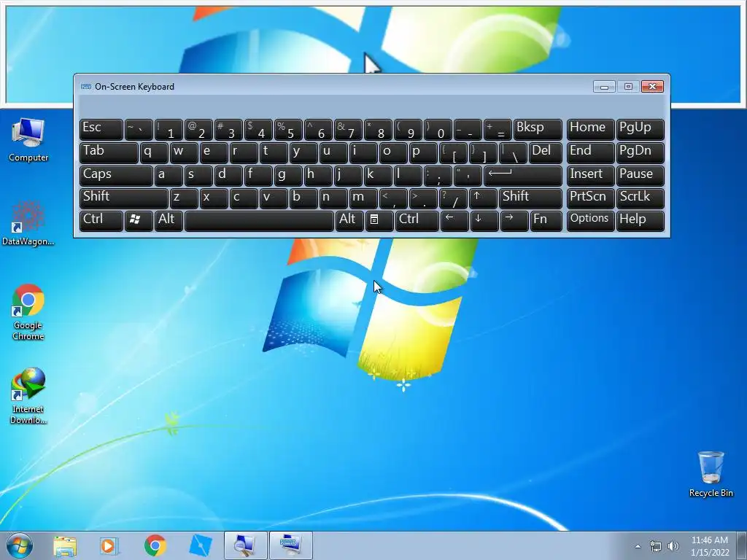
Task: Click the Bksp key
Action: (x=538, y=130)
